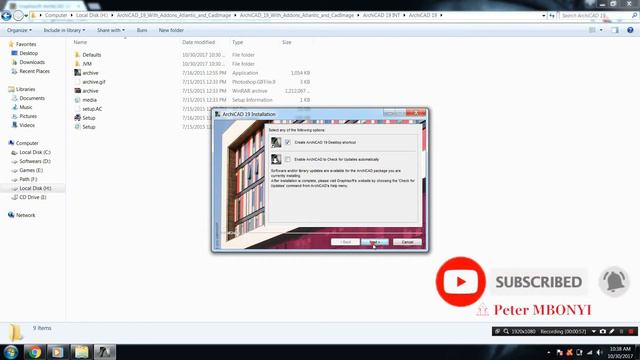Pause the screen recording
640x360 pixels.
(x=622, y=331)
